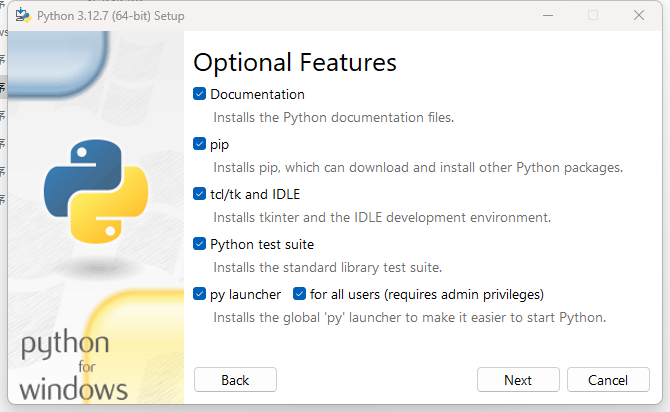Click the 'python for windows' logo text

point(73,366)
